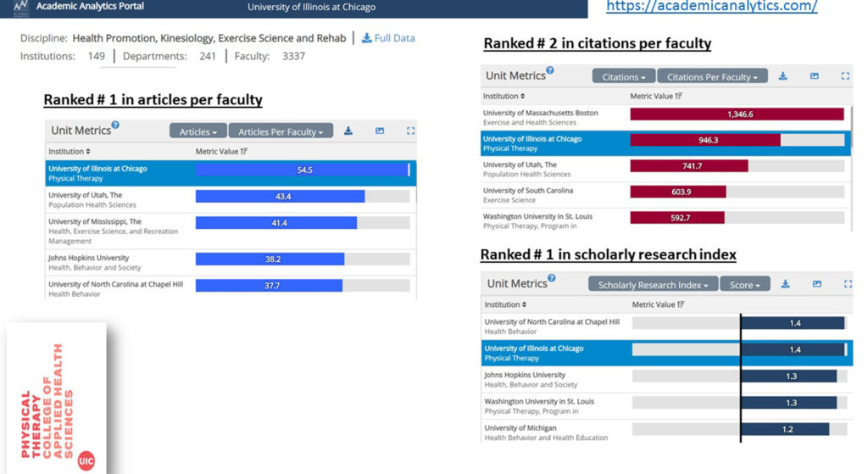Click the UIC Physical Therapy logo

[57, 399]
